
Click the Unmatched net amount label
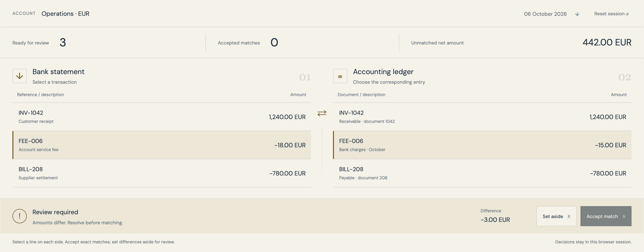point(437,43)
